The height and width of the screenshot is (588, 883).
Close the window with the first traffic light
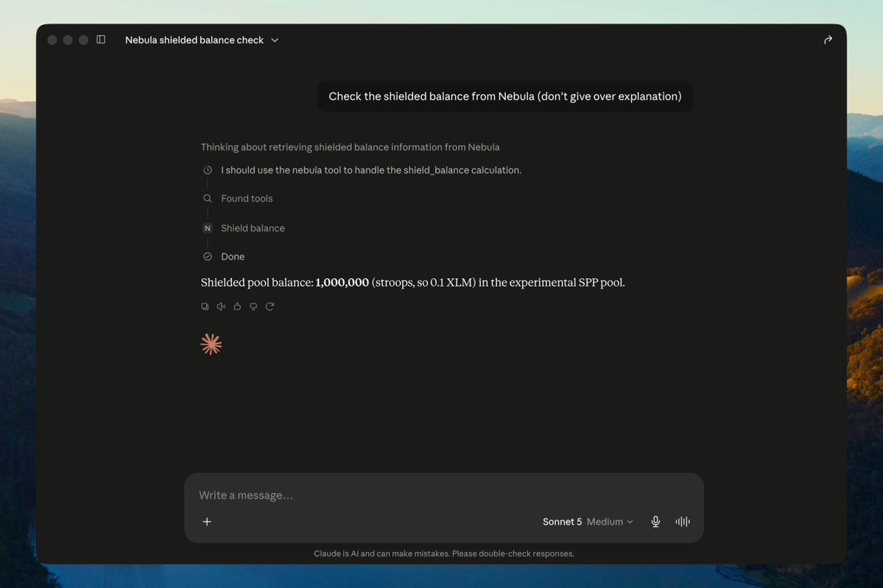click(52, 40)
